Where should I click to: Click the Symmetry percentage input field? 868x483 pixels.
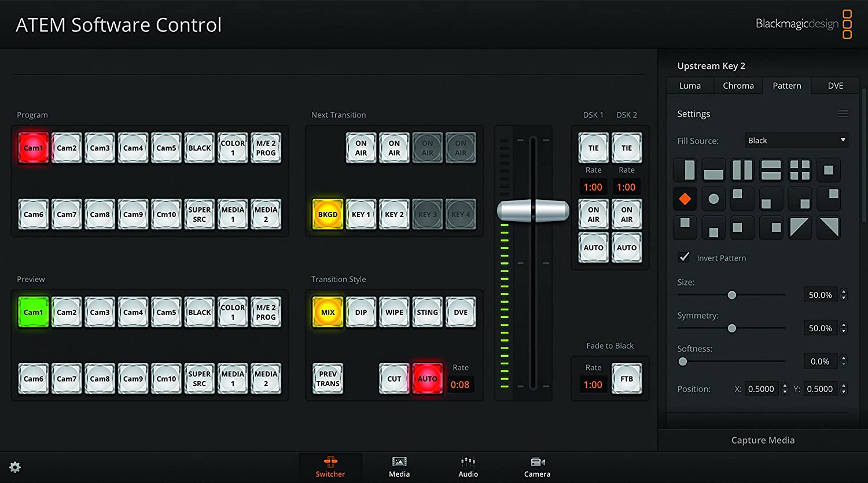[820, 328]
